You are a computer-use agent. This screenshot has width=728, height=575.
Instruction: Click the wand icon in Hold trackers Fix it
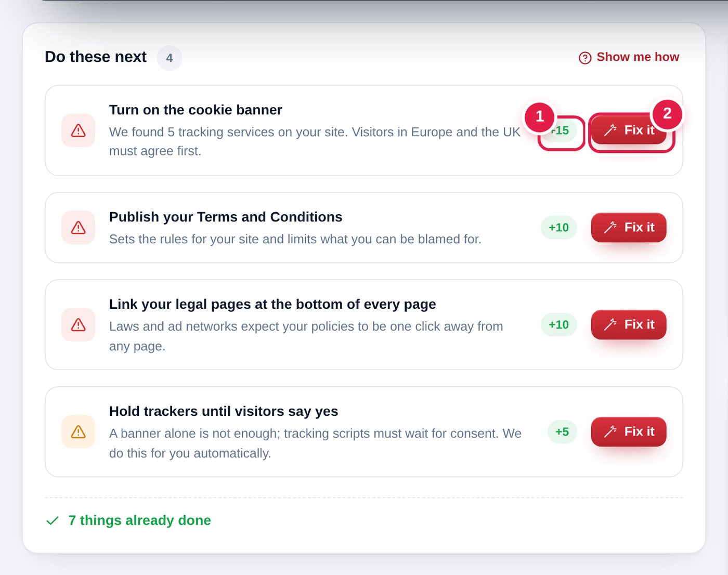tap(610, 432)
